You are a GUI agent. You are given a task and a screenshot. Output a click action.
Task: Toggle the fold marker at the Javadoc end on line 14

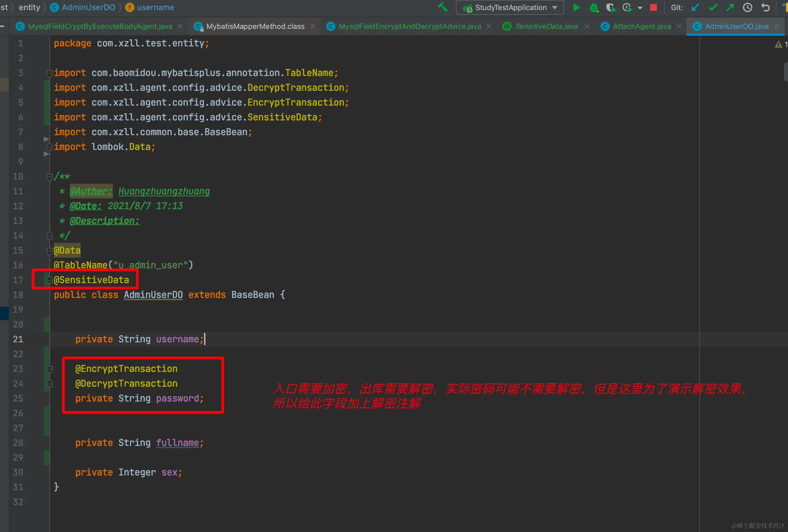tap(49, 235)
